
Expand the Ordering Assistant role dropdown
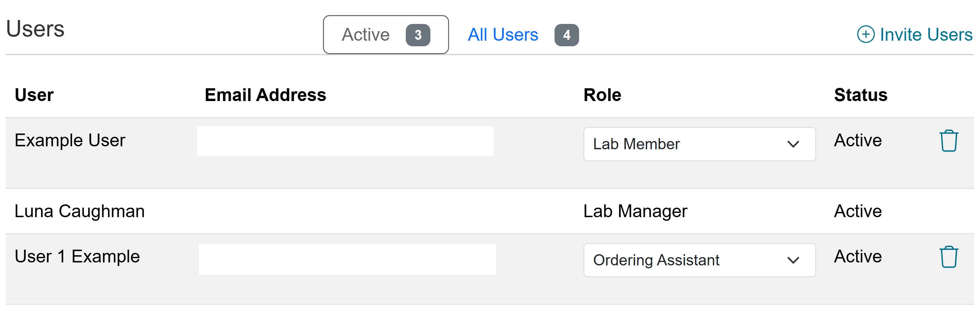pyautogui.click(x=699, y=260)
